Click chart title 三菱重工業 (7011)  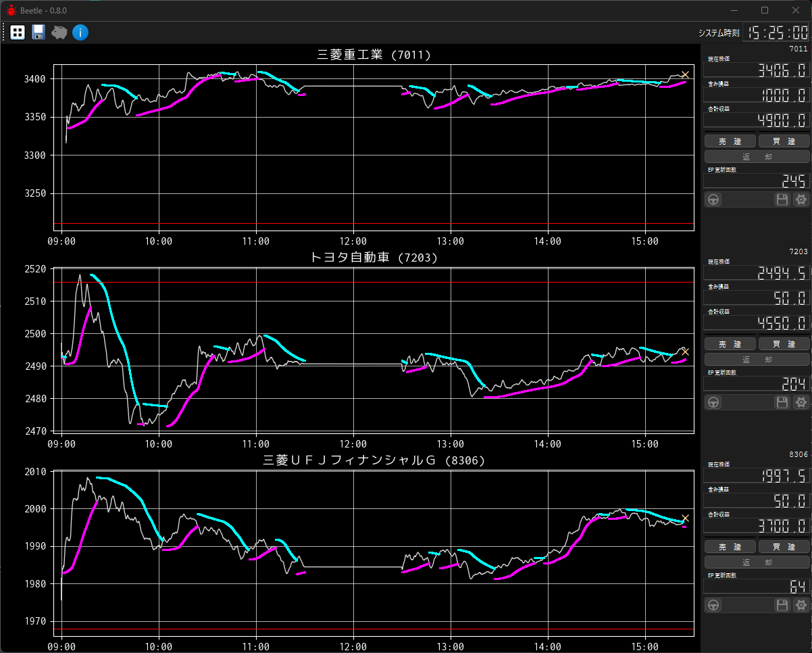pyautogui.click(x=374, y=55)
